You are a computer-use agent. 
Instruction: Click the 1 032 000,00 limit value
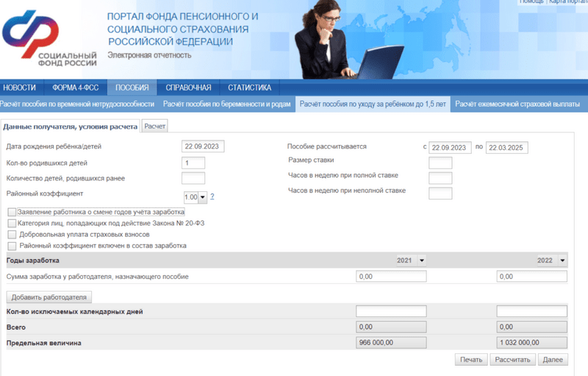click(531, 343)
